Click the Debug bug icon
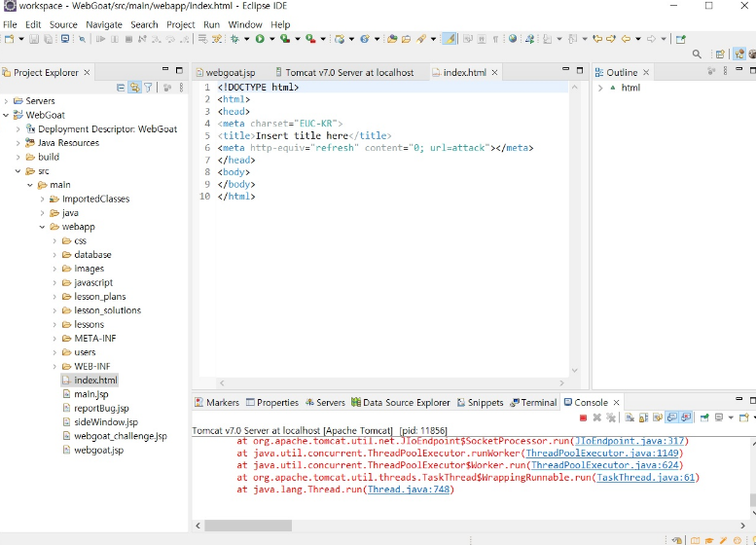The height and width of the screenshot is (545, 756). [234, 39]
